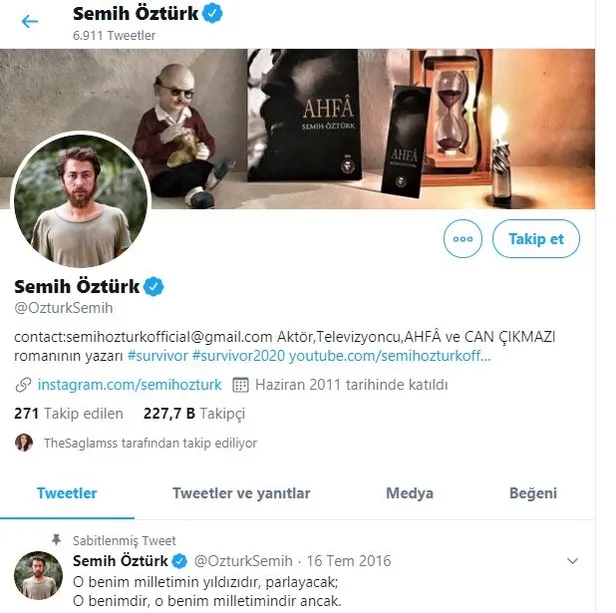Open the instagram.com/semihozturk link
Image resolution: width=616 pixels, height=613 pixels.
tap(130, 384)
